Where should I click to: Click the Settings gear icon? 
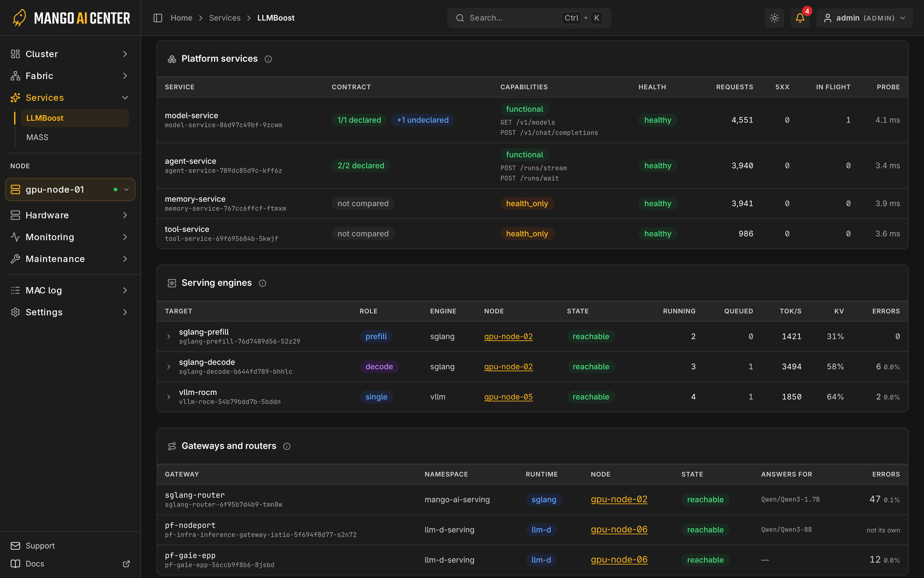tap(15, 312)
